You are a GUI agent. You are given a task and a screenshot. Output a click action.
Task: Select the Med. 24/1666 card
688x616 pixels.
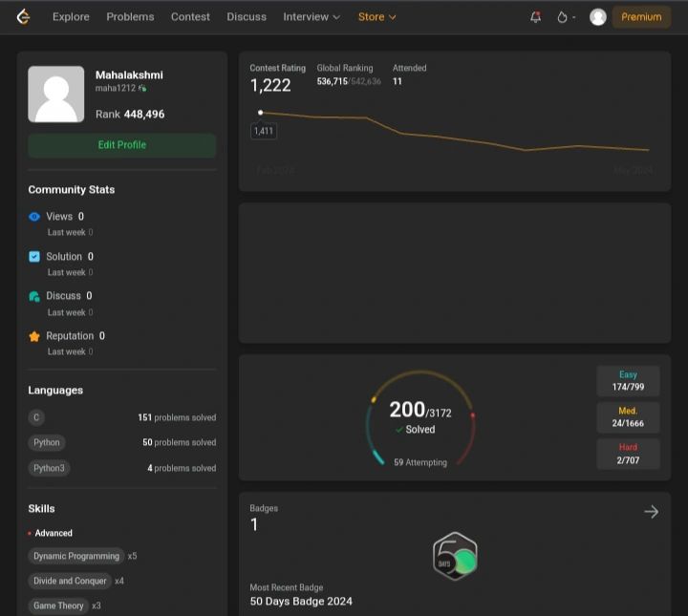628,417
